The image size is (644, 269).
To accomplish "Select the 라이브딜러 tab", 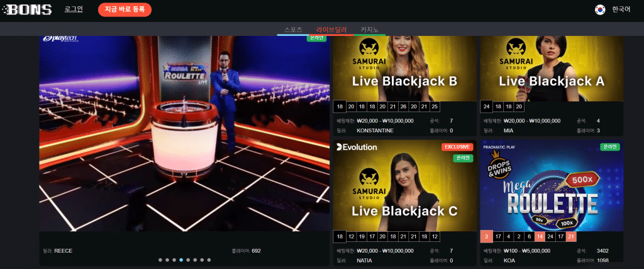I will (331, 30).
